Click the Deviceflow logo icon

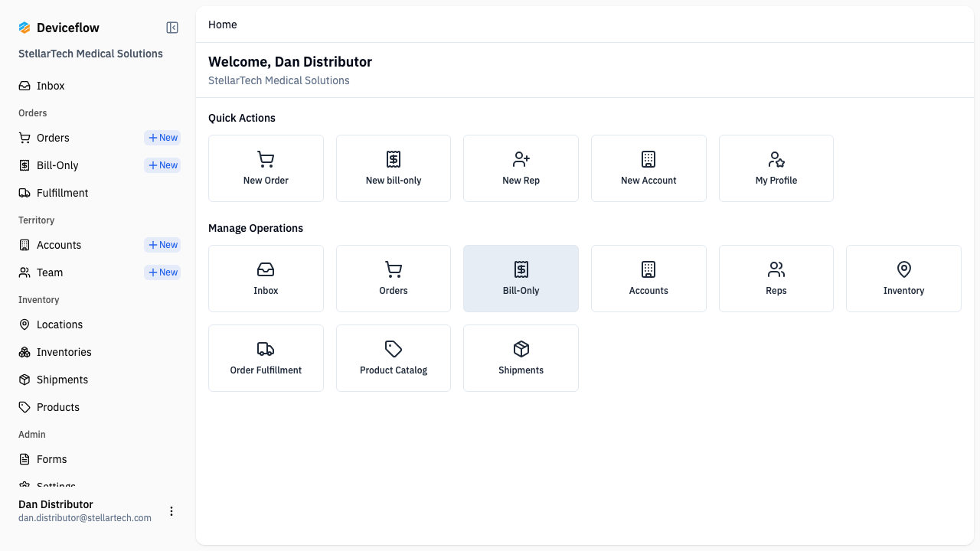(24, 27)
